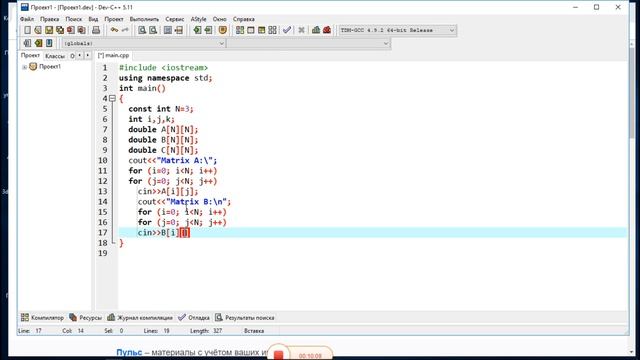Open the Правка menu
The image size is (640, 360).
click(49, 19)
